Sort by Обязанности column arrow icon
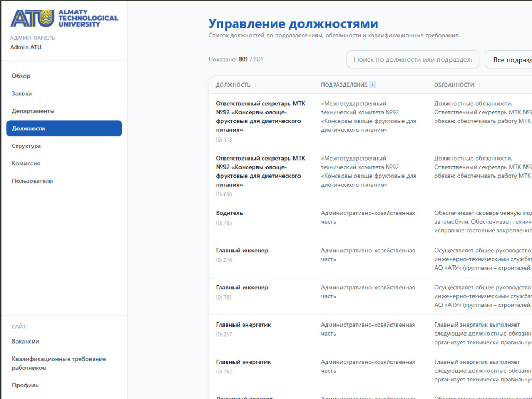This screenshot has height=399, width=532. coord(480,85)
